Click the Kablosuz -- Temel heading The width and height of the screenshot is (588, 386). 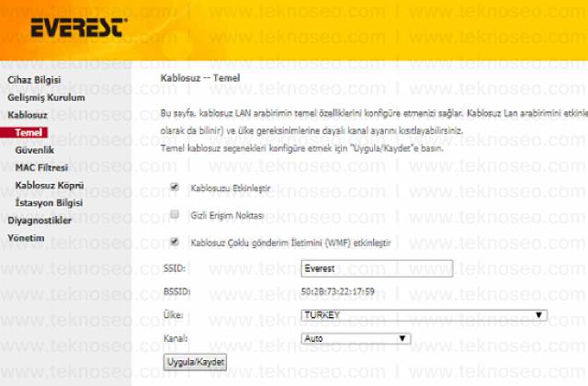pyautogui.click(x=200, y=78)
